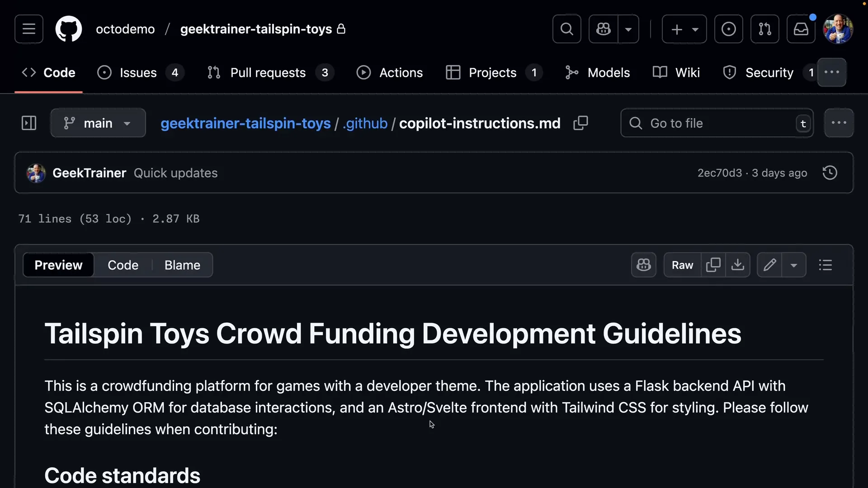
Task: Open the Actions tab
Action: pos(390,73)
